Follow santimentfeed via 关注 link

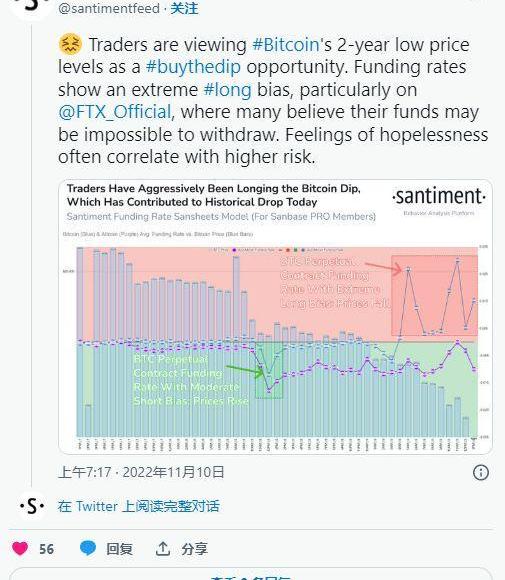(184, 8)
